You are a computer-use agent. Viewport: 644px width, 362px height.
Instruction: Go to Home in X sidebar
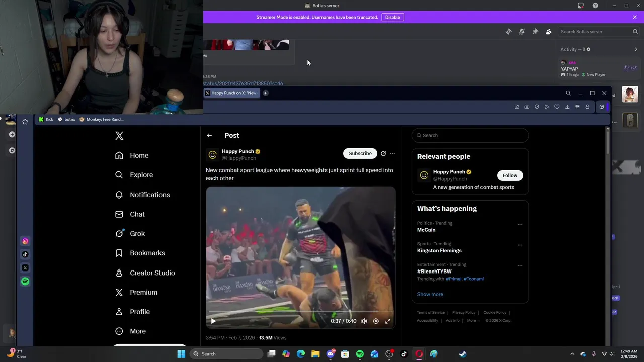[132, 155]
